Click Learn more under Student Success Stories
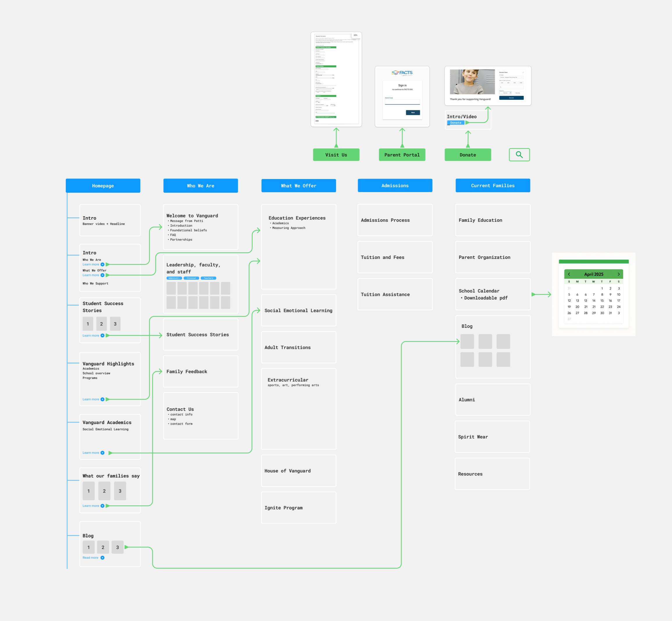Viewport: 672px width, 621px height. [x=91, y=335]
